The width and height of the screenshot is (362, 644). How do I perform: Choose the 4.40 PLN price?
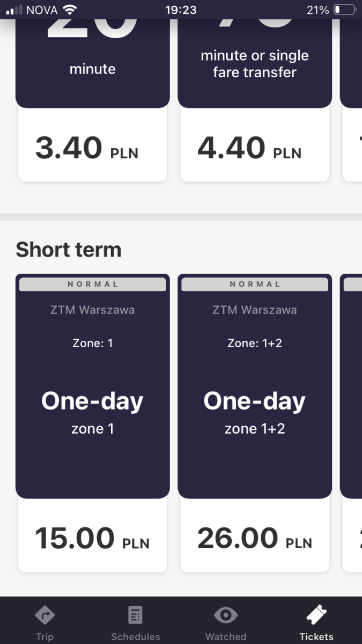click(x=249, y=148)
